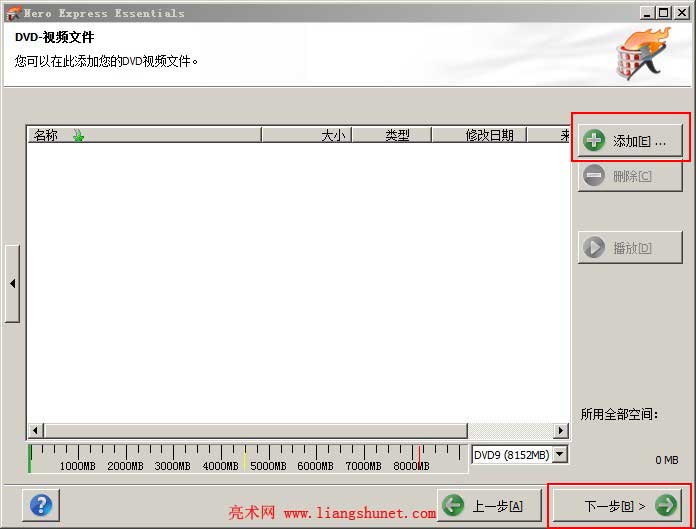Click the grey Play icon
The image size is (696, 529).
tap(594, 247)
